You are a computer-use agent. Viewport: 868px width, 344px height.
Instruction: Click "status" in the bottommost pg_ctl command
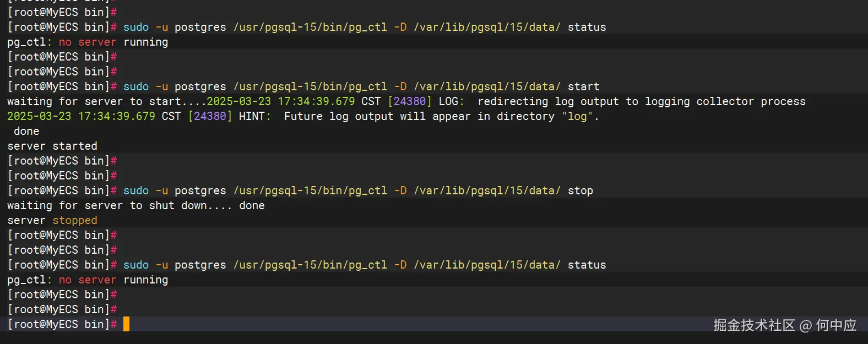[x=587, y=265]
